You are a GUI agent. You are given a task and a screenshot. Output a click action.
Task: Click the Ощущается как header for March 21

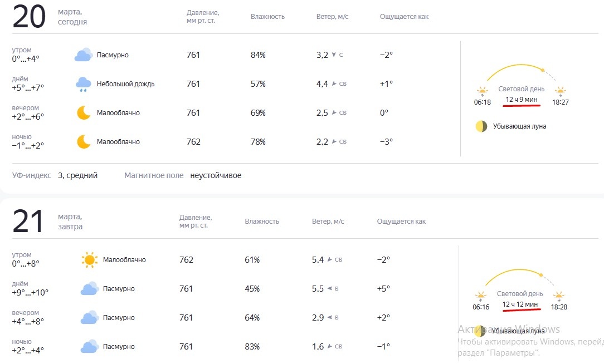(401, 222)
